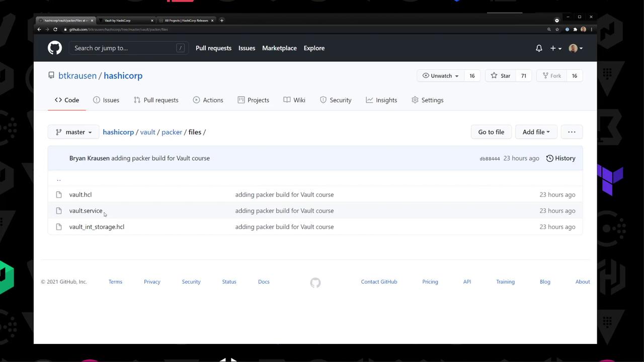Open History of commits
Viewport: 644px width, 362px height.
[560, 158]
